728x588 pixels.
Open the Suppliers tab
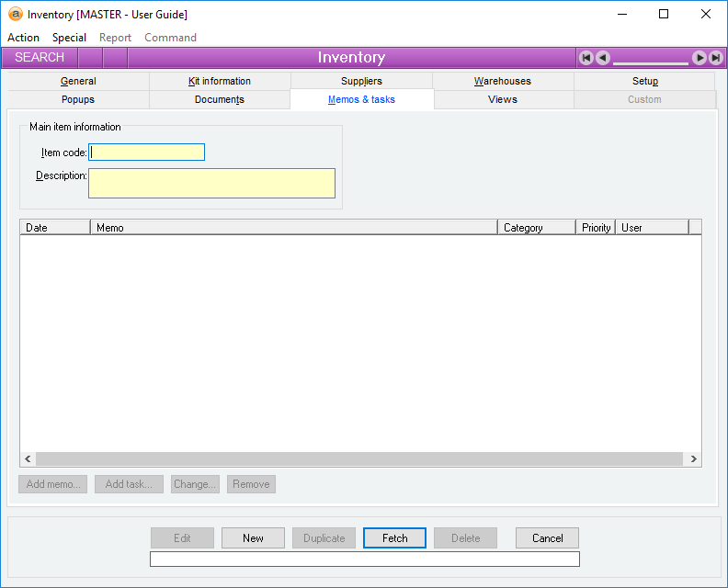[x=361, y=81]
